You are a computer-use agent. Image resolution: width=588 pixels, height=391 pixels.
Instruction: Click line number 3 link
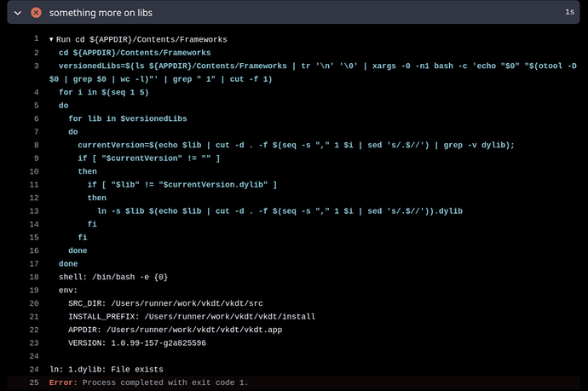tap(37, 66)
